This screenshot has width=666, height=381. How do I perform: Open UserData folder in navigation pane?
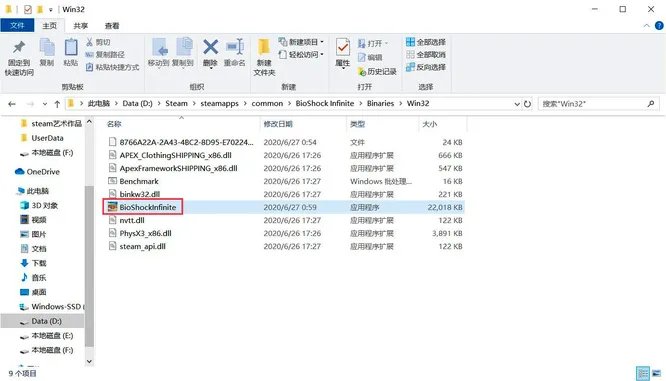tap(42, 138)
